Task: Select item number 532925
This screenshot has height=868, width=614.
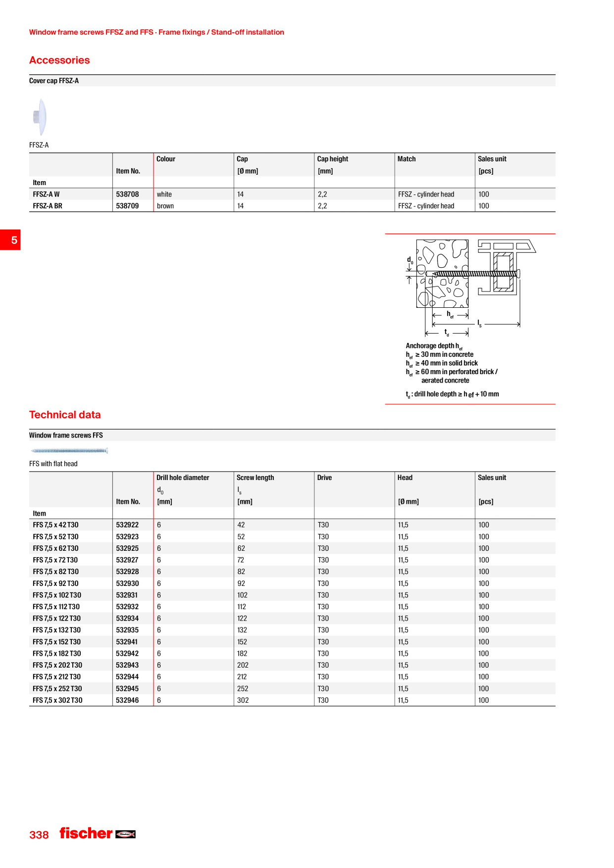Action: (127, 548)
